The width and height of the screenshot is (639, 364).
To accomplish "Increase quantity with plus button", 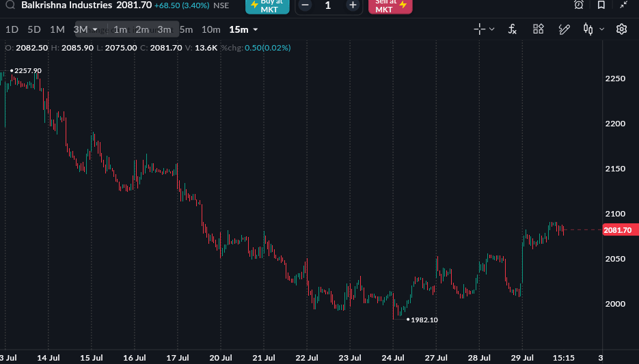I will (353, 5).
